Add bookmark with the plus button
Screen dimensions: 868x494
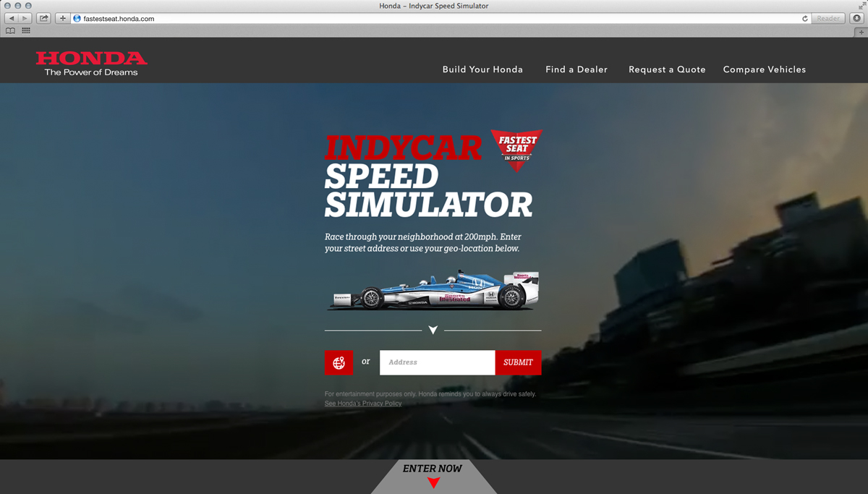pyautogui.click(x=63, y=19)
